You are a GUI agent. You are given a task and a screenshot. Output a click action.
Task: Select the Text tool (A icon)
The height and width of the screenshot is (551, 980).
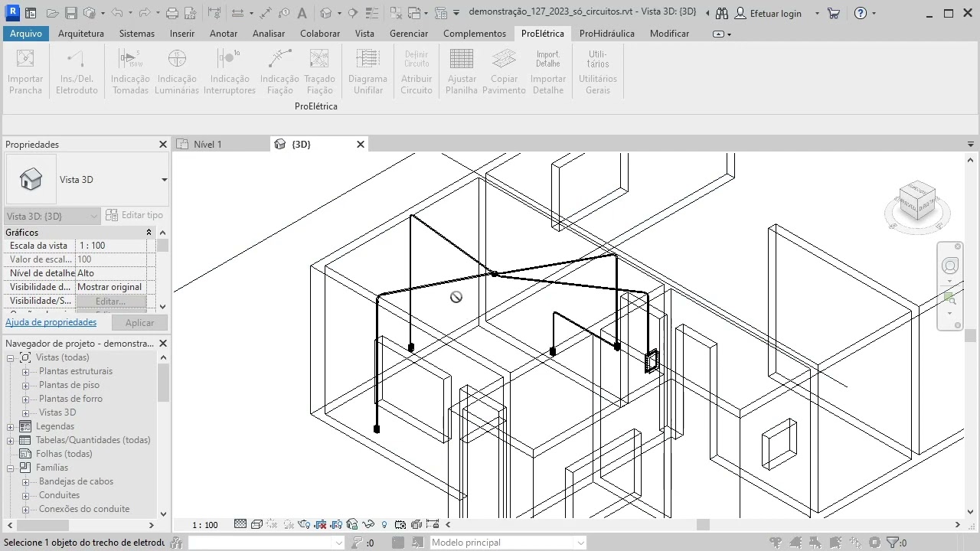click(302, 13)
